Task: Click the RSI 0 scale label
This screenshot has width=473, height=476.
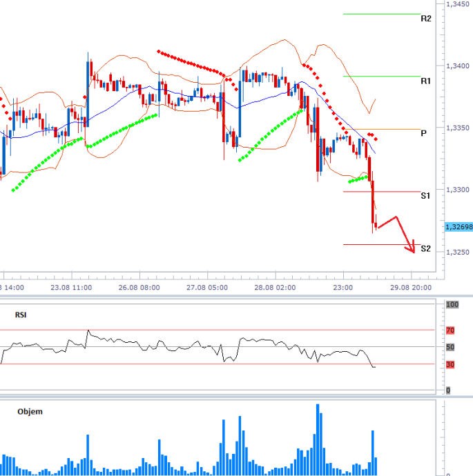Action: click(448, 390)
